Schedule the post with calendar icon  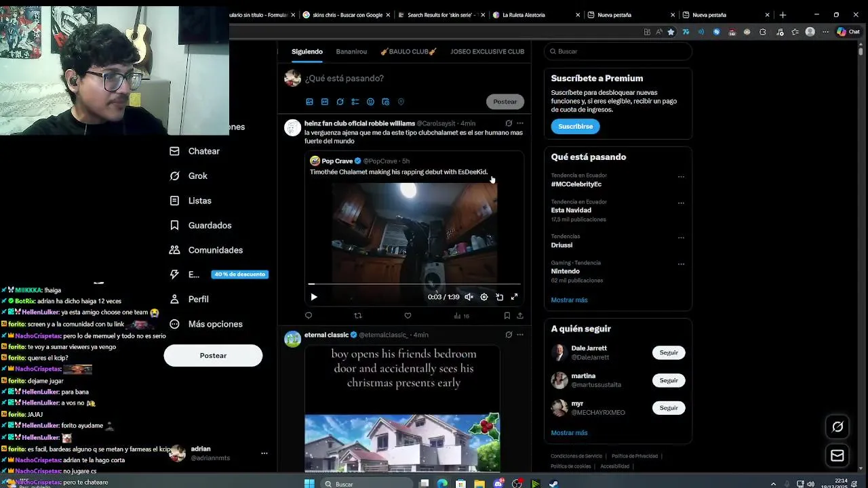(386, 102)
